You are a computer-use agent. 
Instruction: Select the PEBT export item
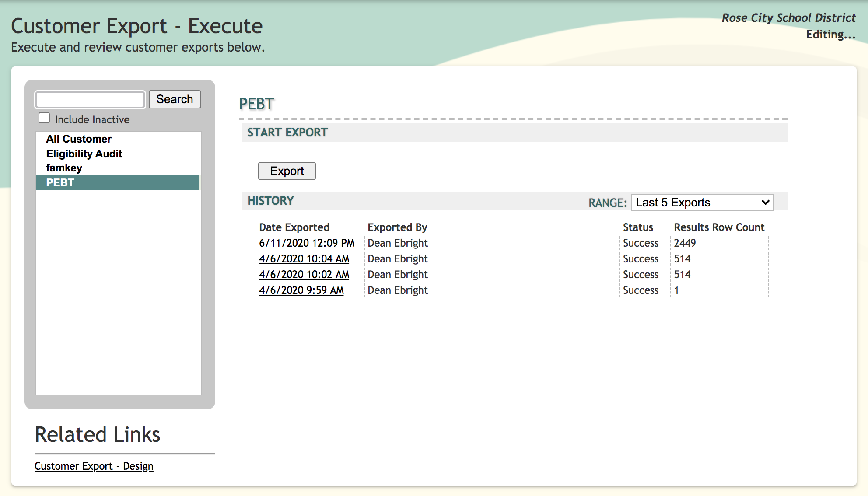point(60,183)
